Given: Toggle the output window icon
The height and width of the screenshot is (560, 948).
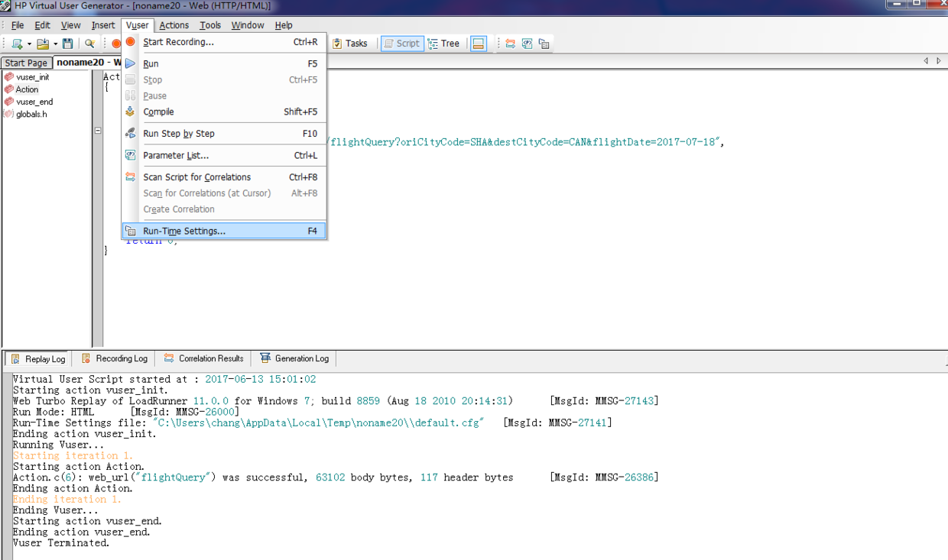Looking at the screenshot, I should point(479,44).
